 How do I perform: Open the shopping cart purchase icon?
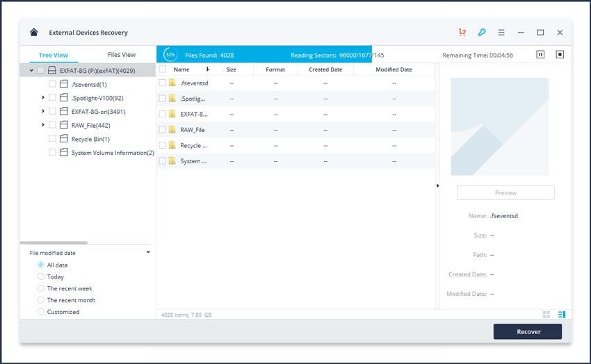click(462, 33)
